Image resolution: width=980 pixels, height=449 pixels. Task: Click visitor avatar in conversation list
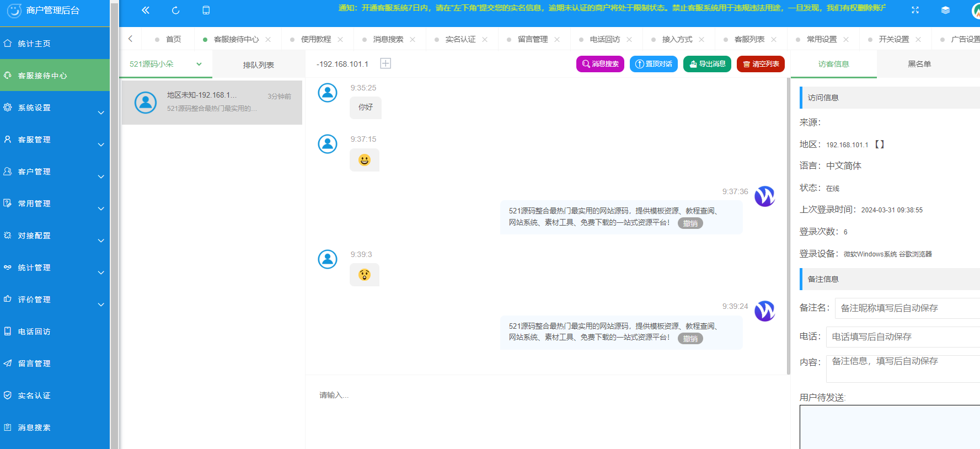pyautogui.click(x=146, y=103)
